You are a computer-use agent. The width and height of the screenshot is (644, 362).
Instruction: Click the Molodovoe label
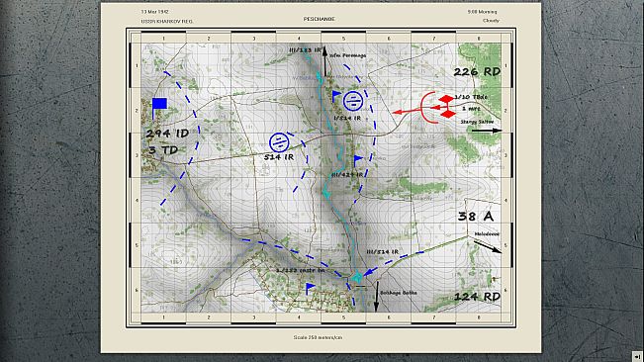487,234
